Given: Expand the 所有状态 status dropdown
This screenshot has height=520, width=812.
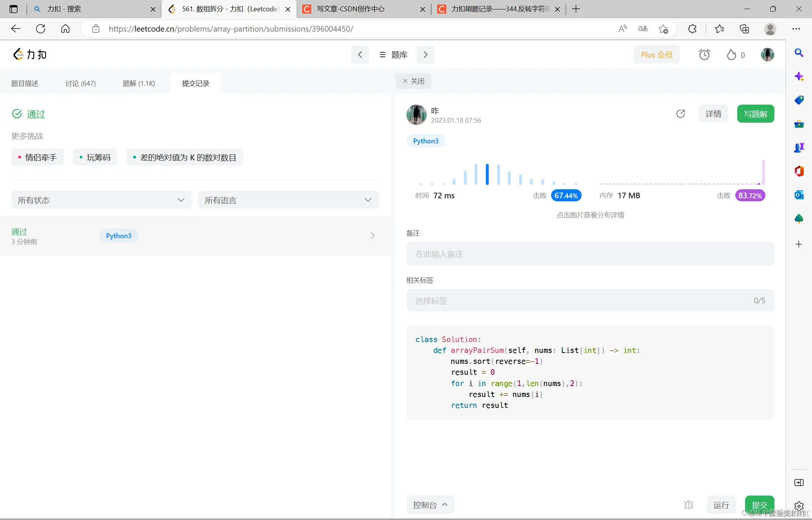Looking at the screenshot, I should pos(101,200).
